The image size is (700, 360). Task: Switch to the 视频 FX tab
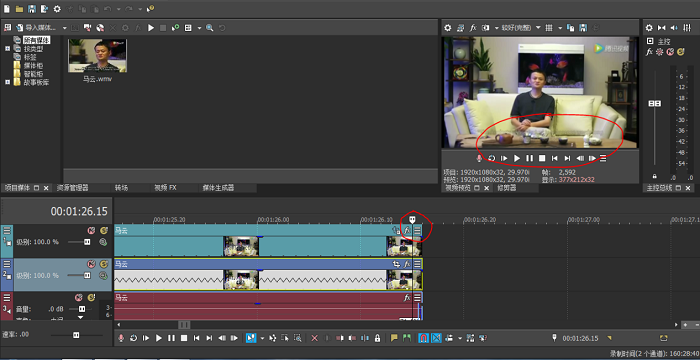[165, 188]
